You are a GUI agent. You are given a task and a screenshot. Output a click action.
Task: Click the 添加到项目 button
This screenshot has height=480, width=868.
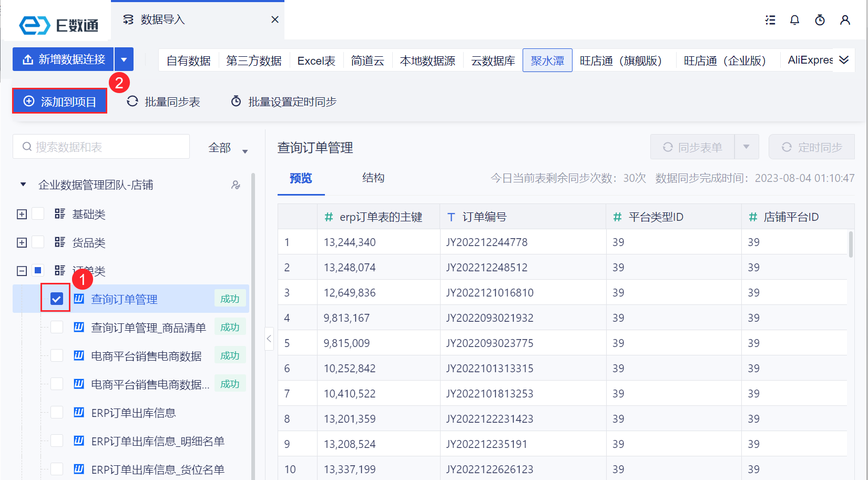(x=60, y=101)
